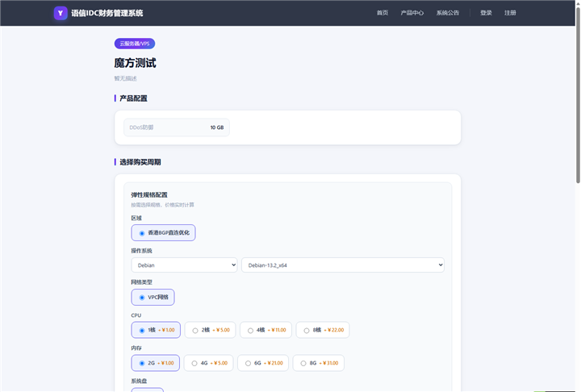The image size is (581, 392).
Task: Click the 魔方测试 product heading
Action: tap(136, 63)
